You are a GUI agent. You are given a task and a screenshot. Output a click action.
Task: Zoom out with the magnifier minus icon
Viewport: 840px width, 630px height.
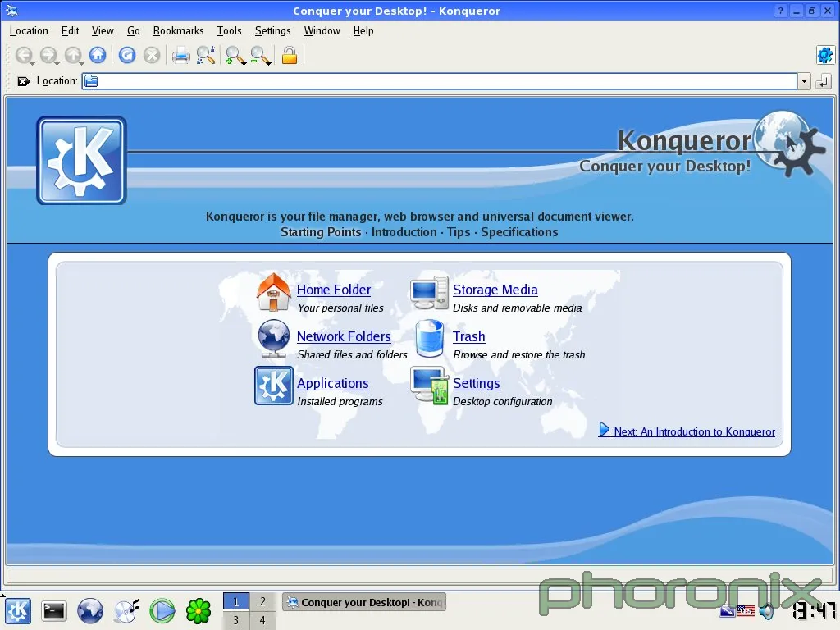coord(260,55)
